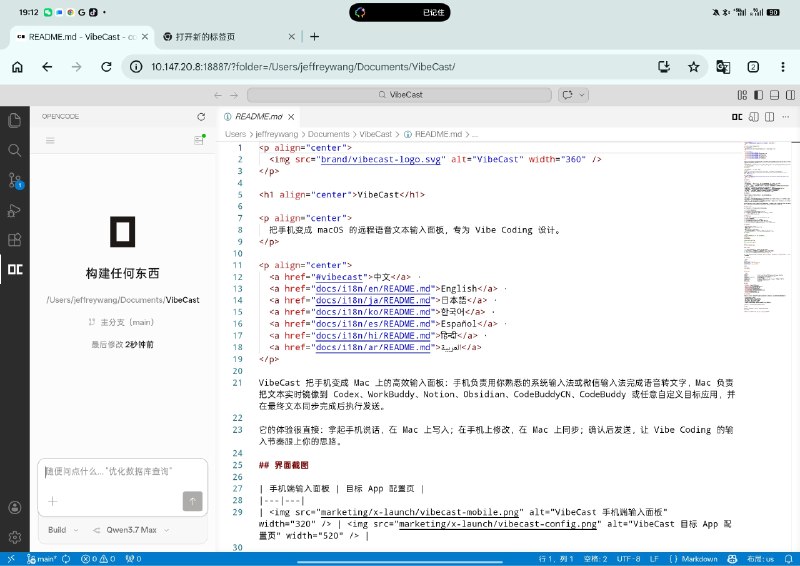The image size is (800, 566).
Task: Open the Explorer view in the activity bar
Action: coord(14,120)
